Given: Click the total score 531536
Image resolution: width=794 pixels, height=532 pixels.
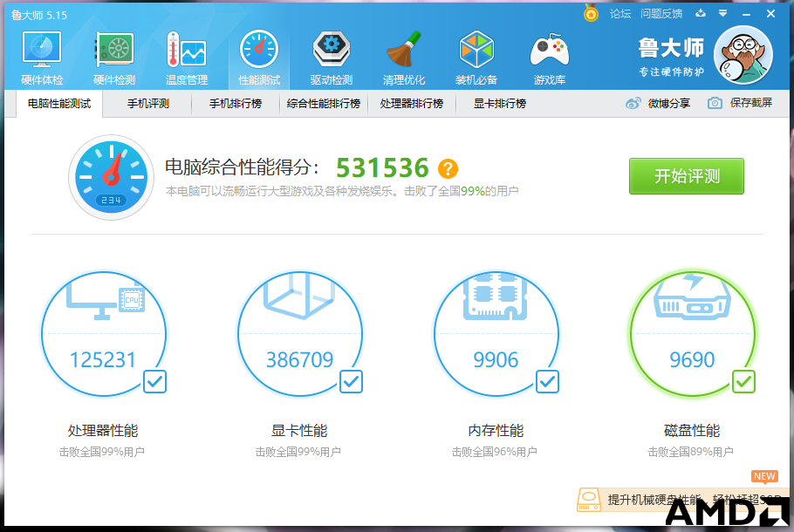Looking at the screenshot, I should [382, 168].
